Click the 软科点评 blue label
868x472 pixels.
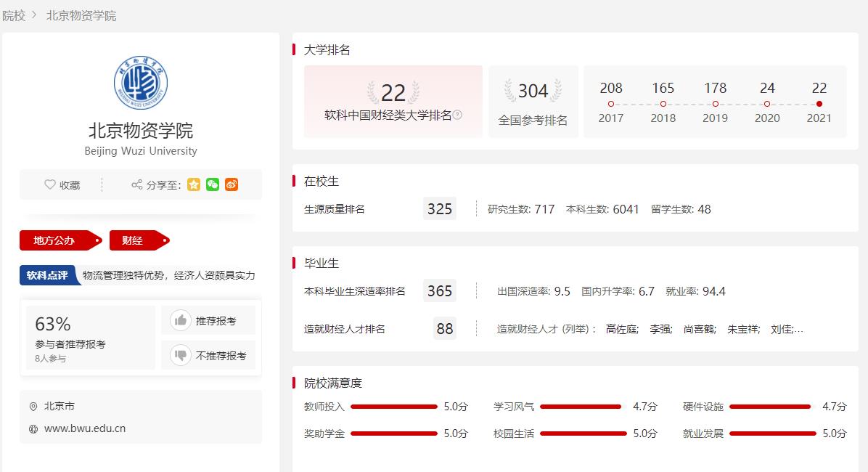tap(47, 275)
